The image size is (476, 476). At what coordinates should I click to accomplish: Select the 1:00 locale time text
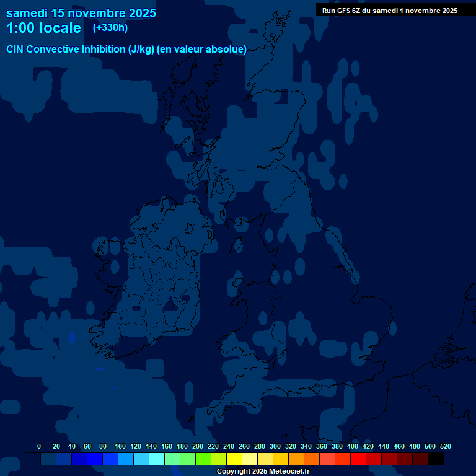43,29
